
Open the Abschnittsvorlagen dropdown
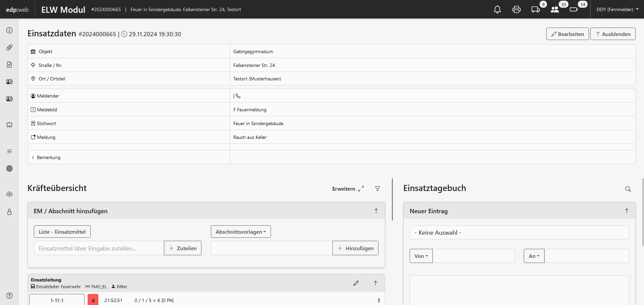(241, 232)
